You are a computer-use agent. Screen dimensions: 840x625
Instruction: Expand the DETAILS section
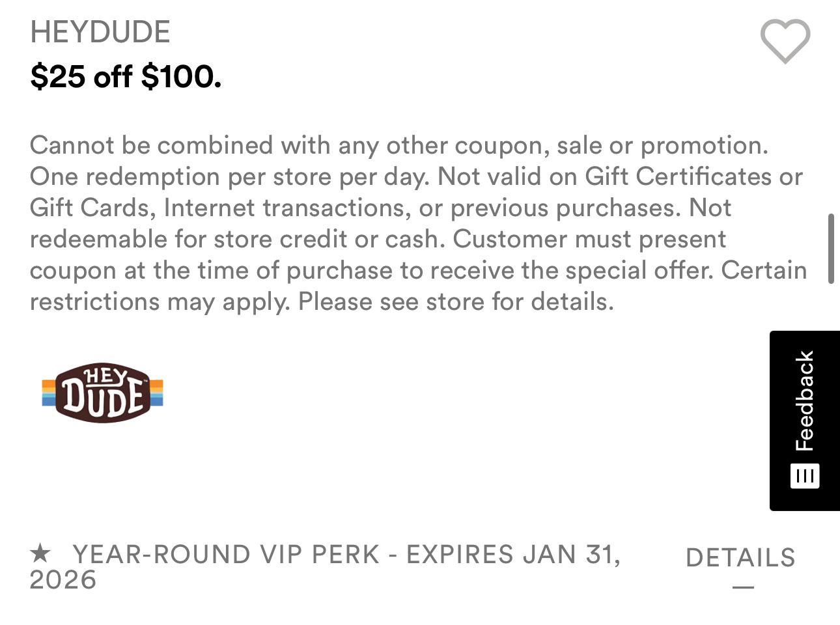740,558
